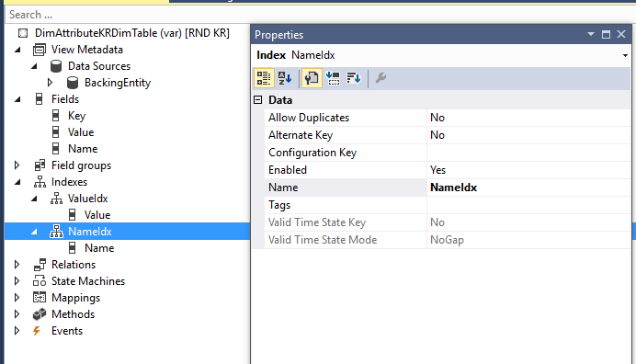Collapse the Indexes node
Image resolution: width=636 pixels, height=364 pixels.
pyautogui.click(x=17, y=182)
